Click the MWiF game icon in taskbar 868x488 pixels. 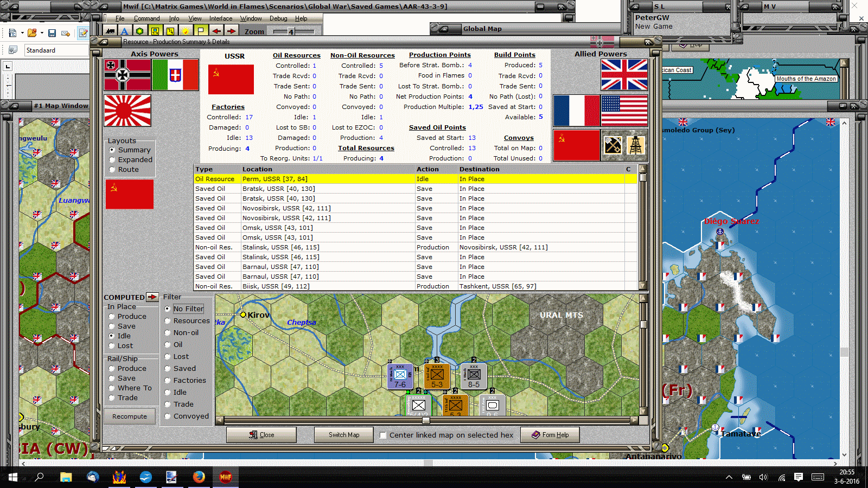coord(226,477)
